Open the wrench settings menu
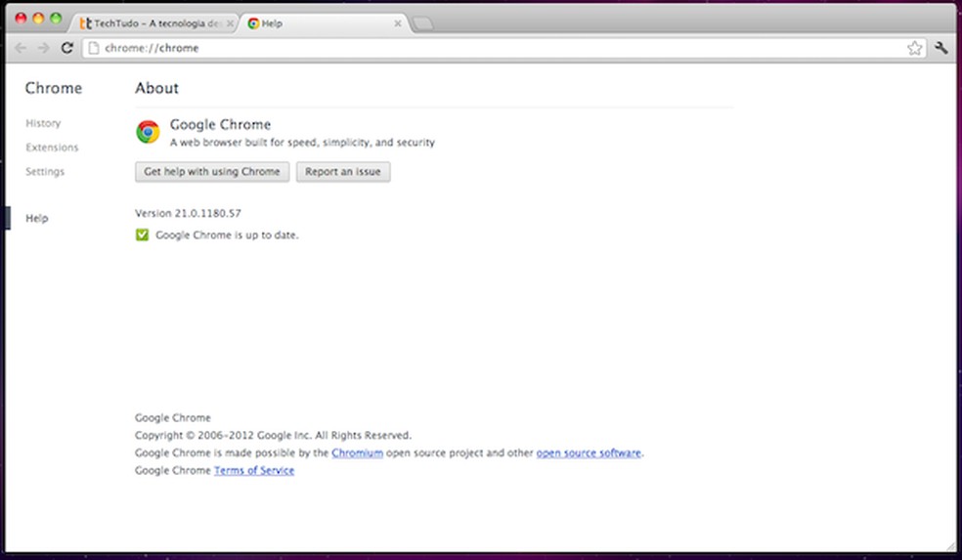This screenshot has height=560, width=962. 941,48
